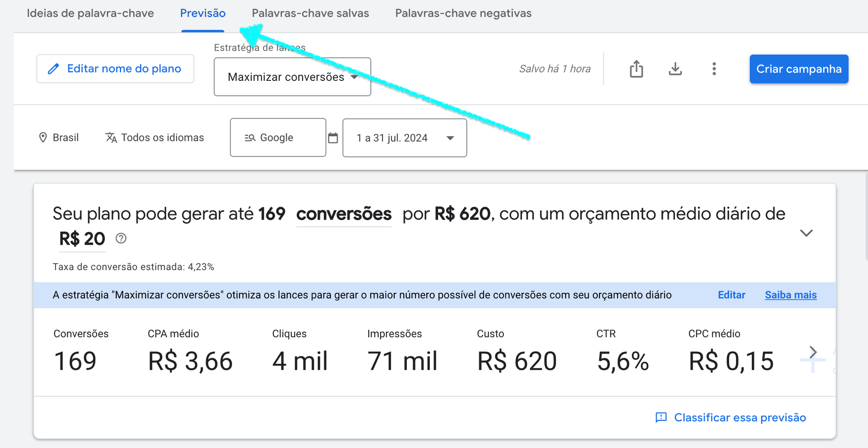The image size is (868, 448).
Task: Click the right arrow to see more metrics
Action: (x=813, y=352)
